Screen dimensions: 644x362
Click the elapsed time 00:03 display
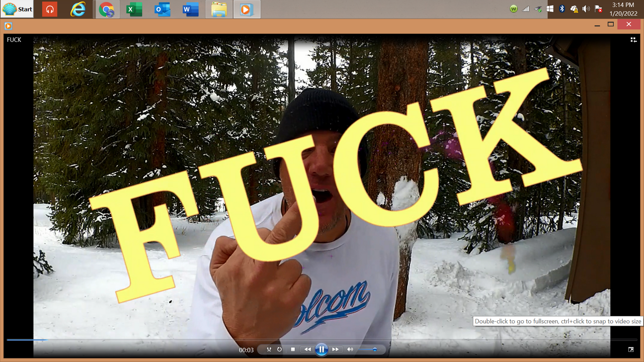pyautogui.click(x=246, y=350)
